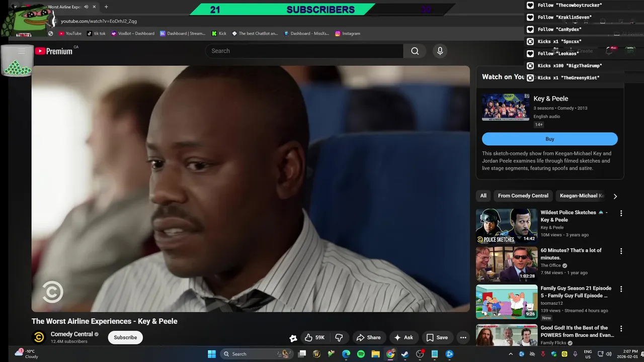The width and height of the screenshot is (644, 362).
Task: Click the pinwheel icon left of Like
Action: pyautogui.click(x=293, y=338)
